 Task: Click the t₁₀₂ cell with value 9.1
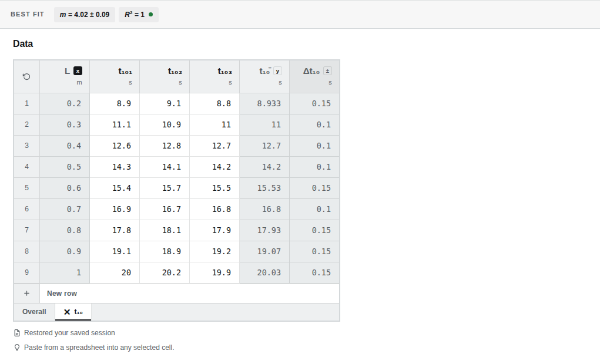click(x=165, y=103)
